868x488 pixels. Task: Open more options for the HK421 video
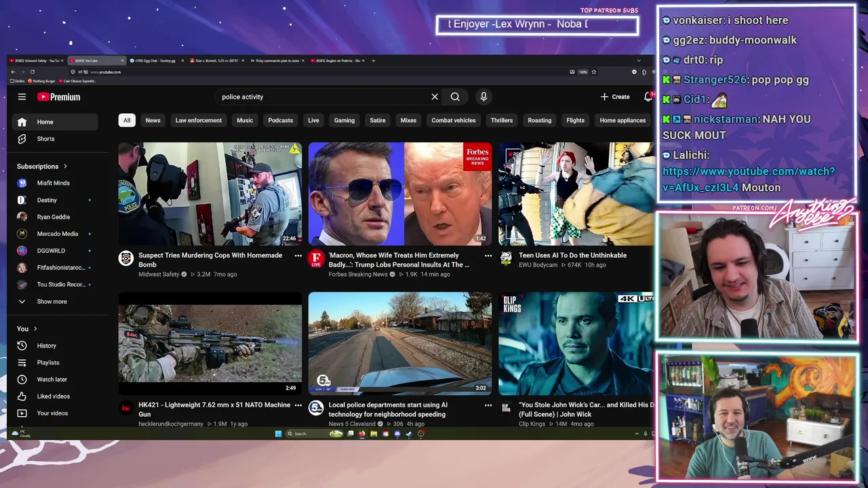[x=298, y=405]
